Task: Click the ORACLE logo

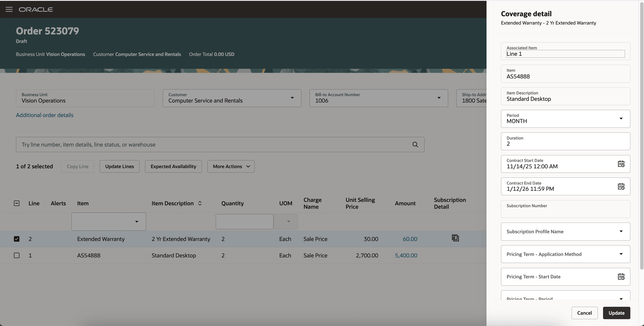Action: point(36,9)
